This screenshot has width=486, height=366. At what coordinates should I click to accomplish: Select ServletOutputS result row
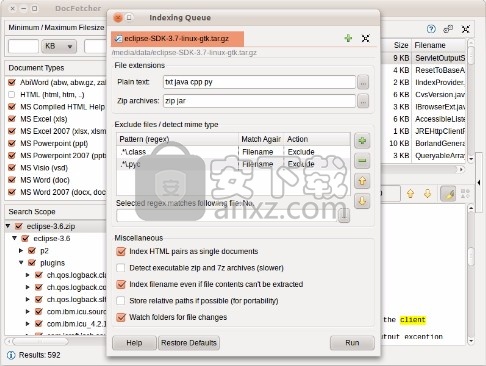423,58
